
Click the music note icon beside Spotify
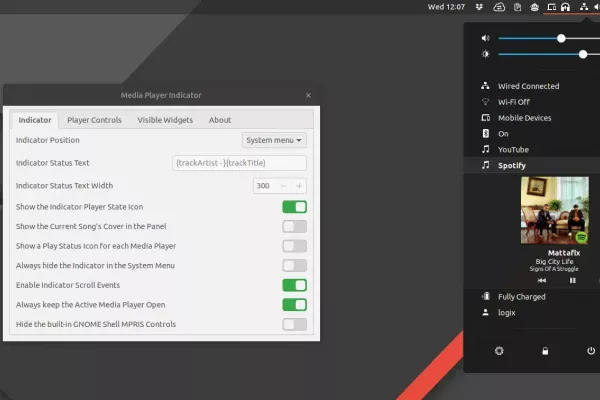485,165
